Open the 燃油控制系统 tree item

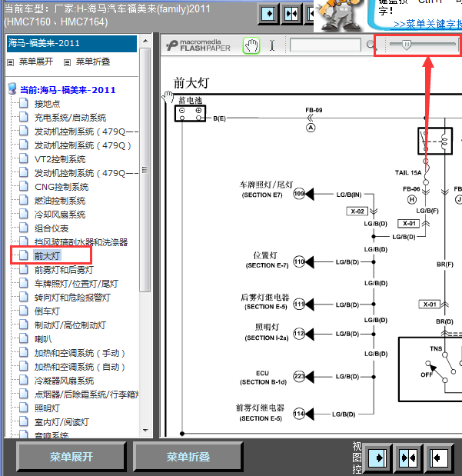[60, 201]
